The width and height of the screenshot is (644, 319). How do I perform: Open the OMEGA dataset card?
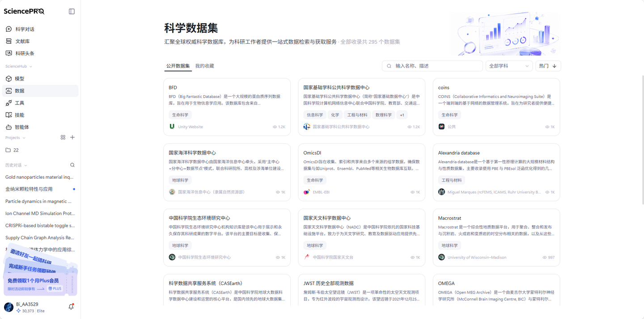496,290
